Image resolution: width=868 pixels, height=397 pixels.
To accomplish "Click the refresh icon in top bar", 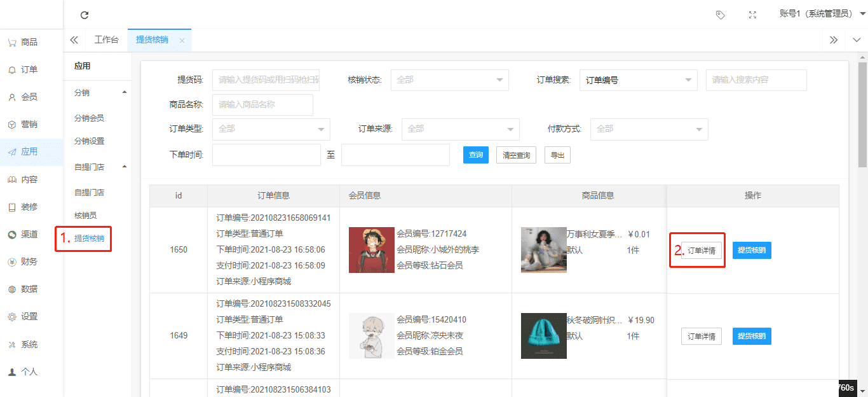I will (85, 15).
